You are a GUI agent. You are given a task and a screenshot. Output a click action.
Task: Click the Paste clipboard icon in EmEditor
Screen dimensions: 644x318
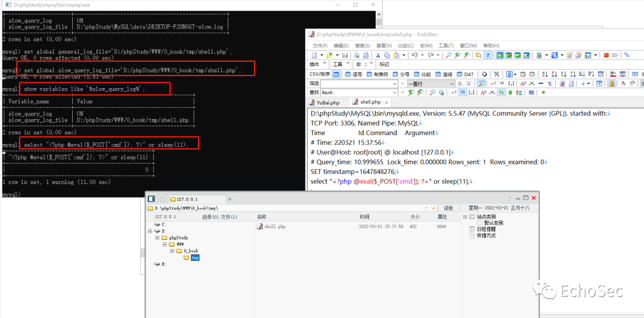[x=396, y=55]
